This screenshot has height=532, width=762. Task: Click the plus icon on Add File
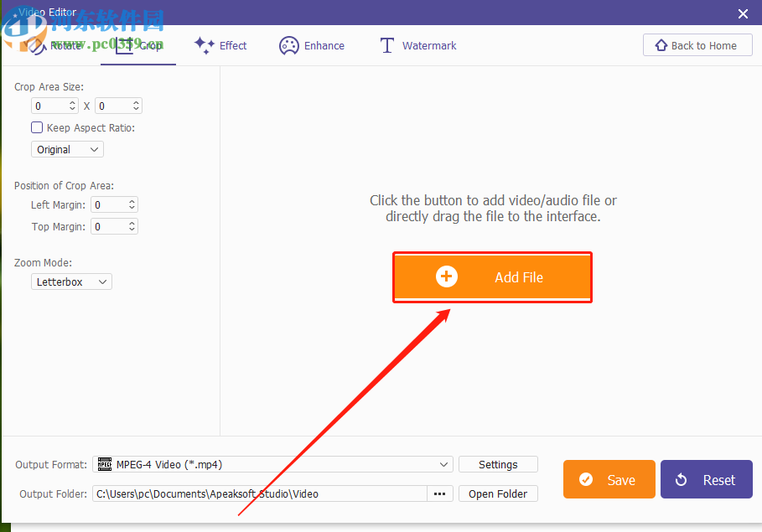[447, 276]
